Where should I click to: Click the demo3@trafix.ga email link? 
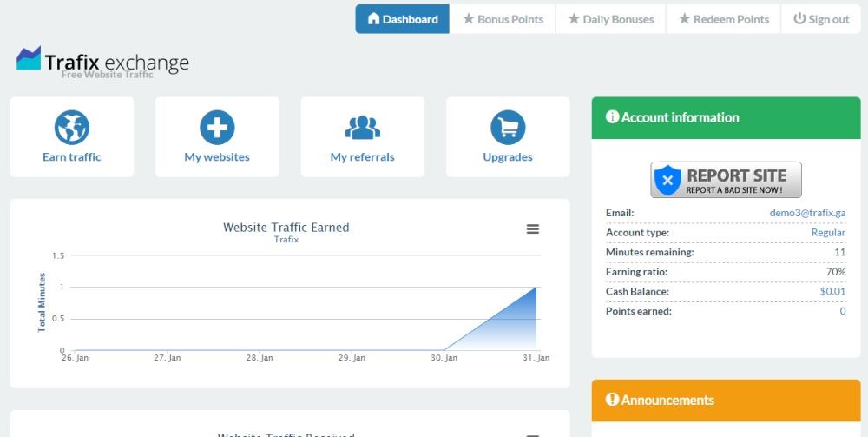(x=807, y=213)
